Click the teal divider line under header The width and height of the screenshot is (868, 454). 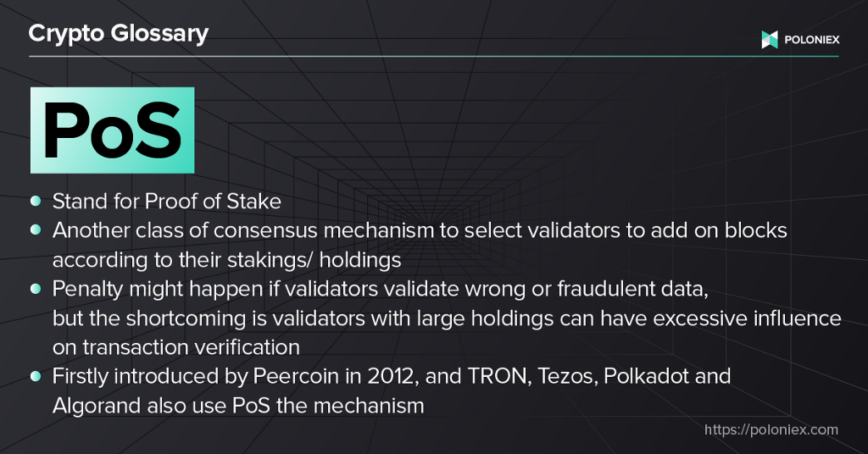click(x=433, y=57)
